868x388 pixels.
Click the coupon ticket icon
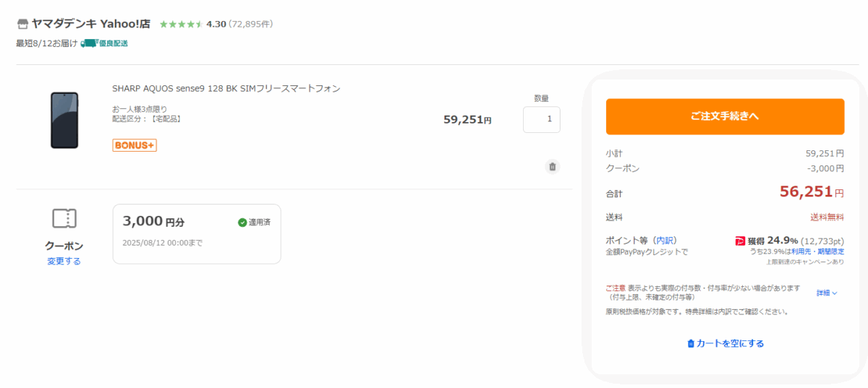pos(64,218)
